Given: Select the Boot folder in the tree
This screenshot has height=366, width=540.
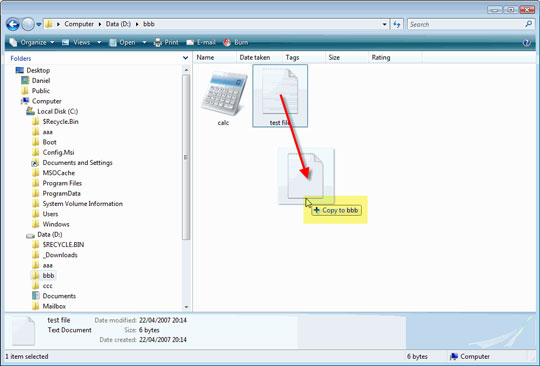Looking at the screenshot, I should click(x=44, y=142).
